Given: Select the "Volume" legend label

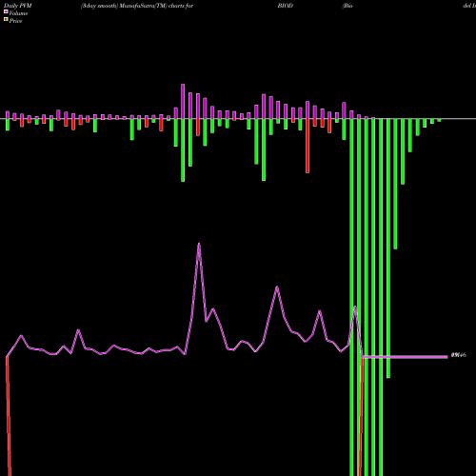Looking at the screenshot, I should tap(18, 13).
